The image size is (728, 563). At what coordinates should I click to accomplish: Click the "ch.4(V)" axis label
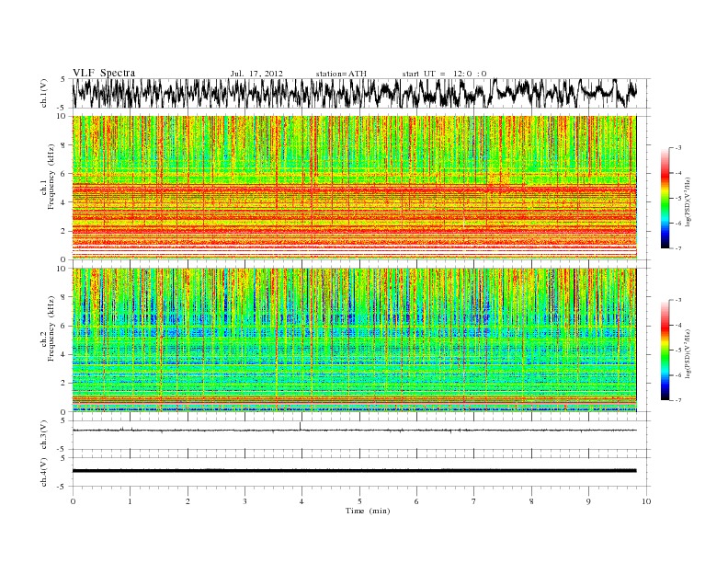pyautogui.click(x=43, y=472)
